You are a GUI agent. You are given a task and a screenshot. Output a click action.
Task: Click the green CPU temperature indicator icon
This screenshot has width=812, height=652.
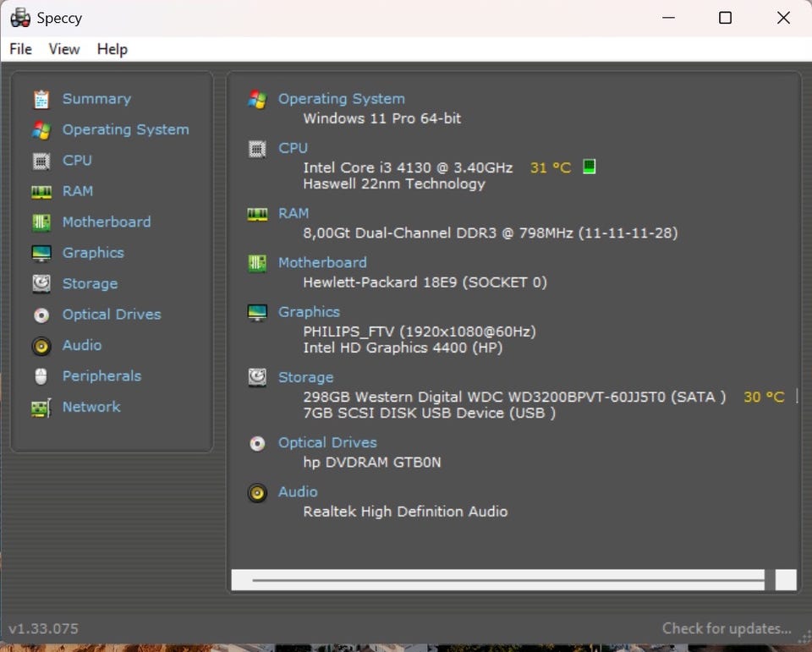coord(590,167)
